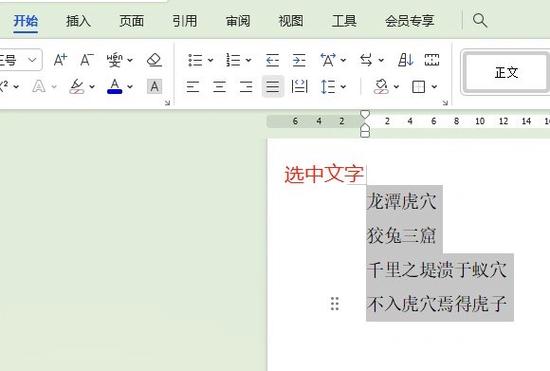Open the highlight color dropdown arrow
This screenshot has width=550, height=371.
pyautogui.click(x=92, y=87)
